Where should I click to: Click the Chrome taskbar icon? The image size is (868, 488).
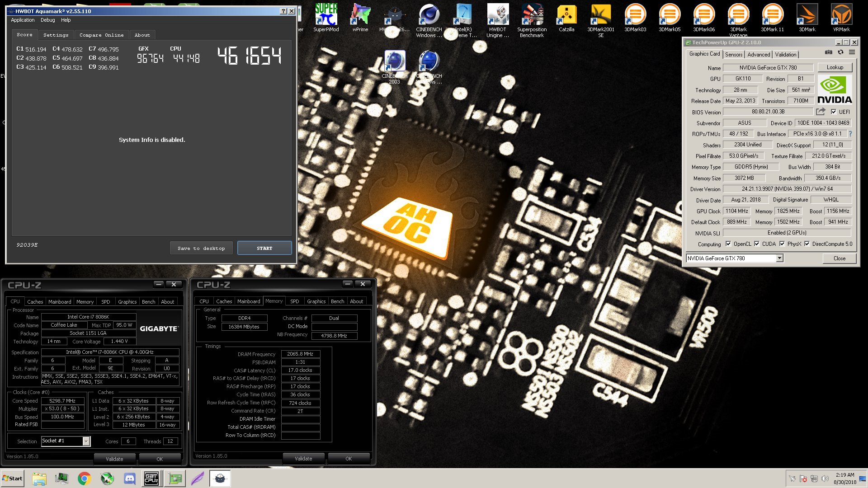(x=84, y=479)
